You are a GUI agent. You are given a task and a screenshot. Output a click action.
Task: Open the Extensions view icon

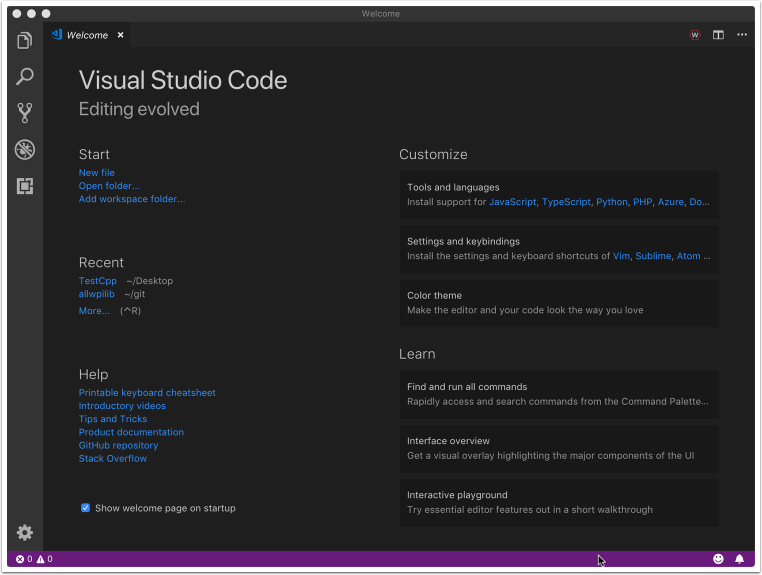pos(25,186)
